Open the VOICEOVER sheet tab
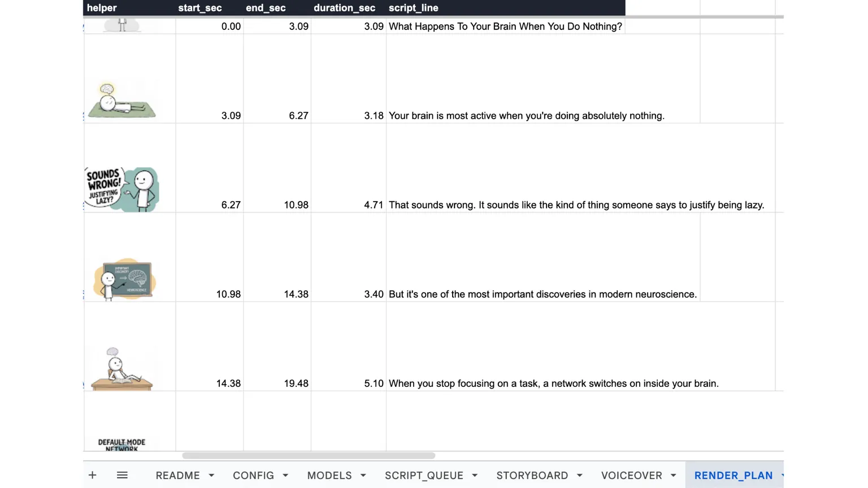This screenshot has width=868, height=488. pos(632,476)
